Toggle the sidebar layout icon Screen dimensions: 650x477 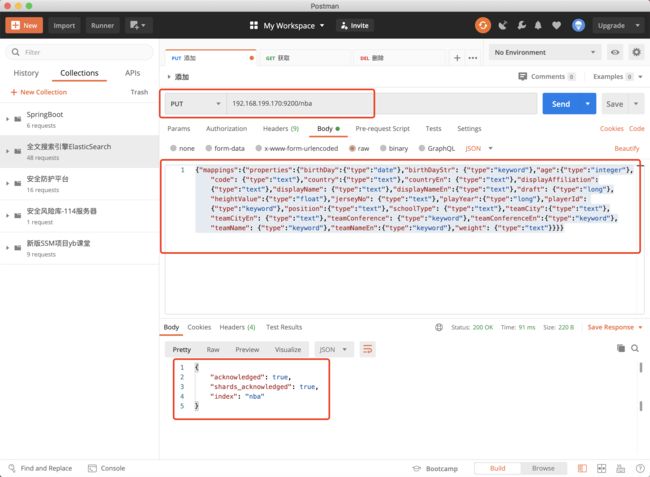pyautogui.click(x=582, y=468)
